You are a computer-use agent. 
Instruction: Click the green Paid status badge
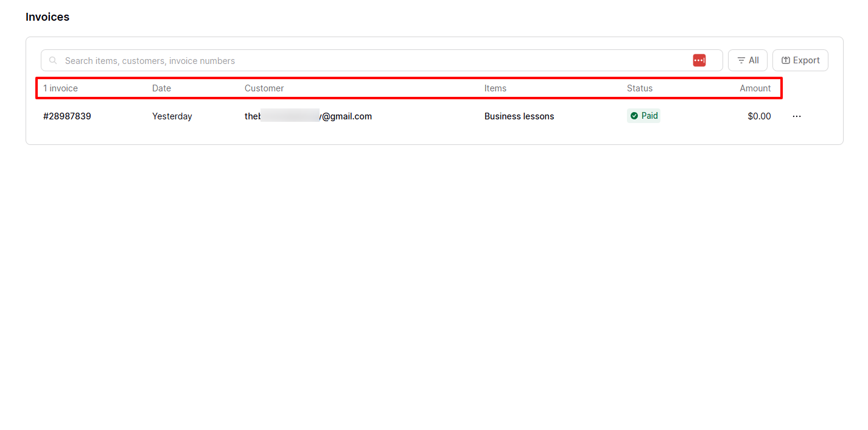(x=643, y=116)
